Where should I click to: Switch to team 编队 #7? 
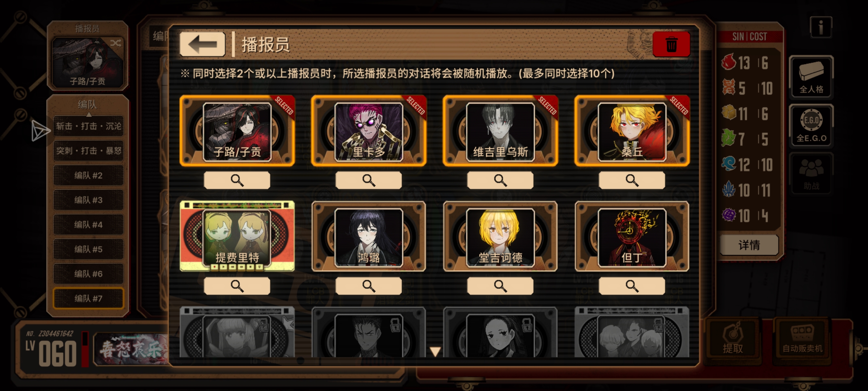[x=88, y=298]
